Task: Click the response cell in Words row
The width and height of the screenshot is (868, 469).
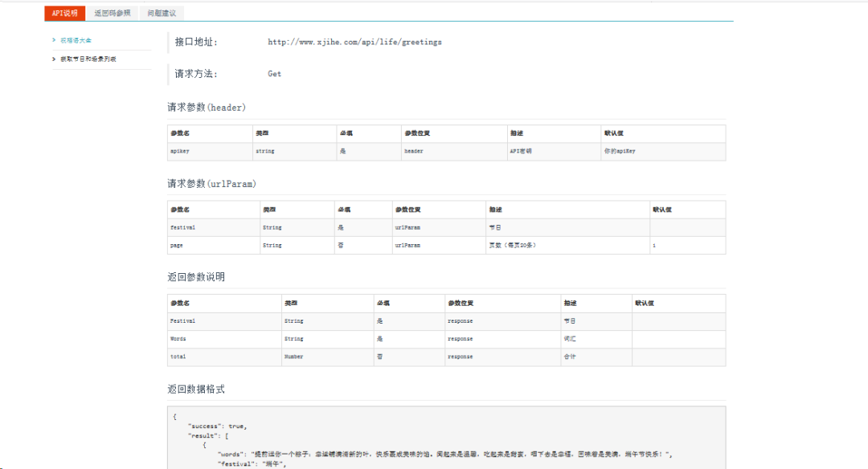Action: (x=502, y=339)
